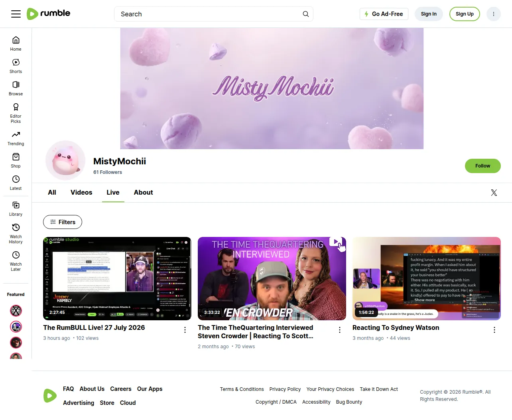Switch to the About tab
Screen dimensions: 512x420
tap(144, 192)
